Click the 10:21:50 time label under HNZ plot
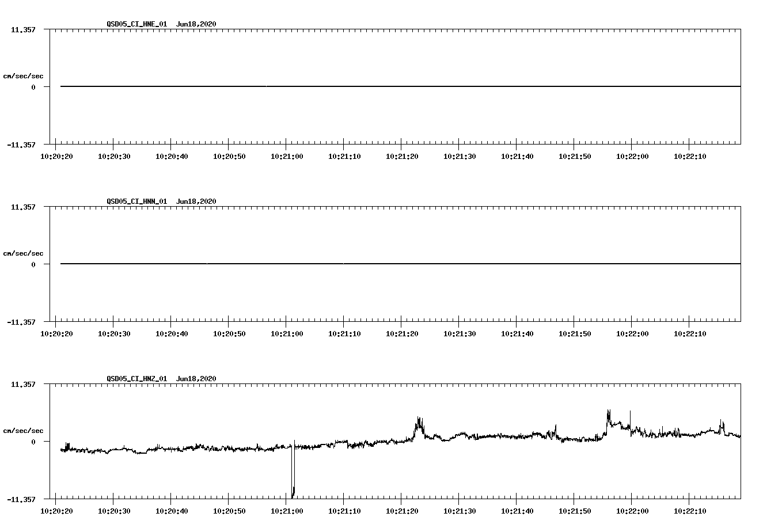 (575, 511)
